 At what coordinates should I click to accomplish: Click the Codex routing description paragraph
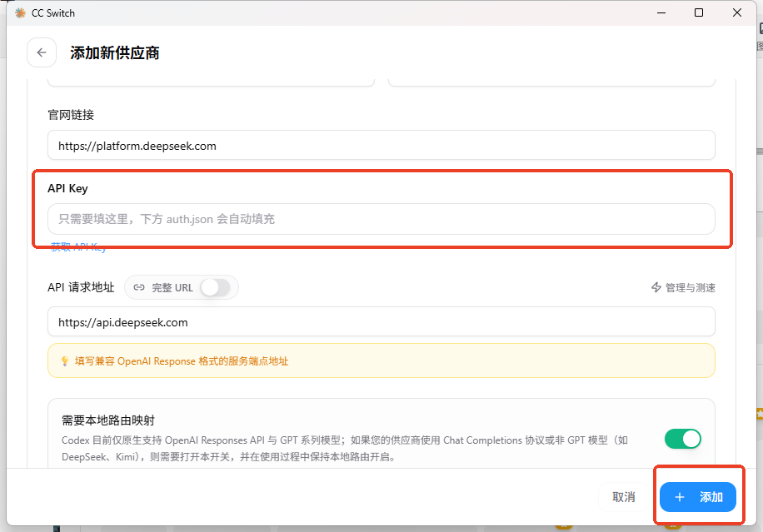point(345,449)
